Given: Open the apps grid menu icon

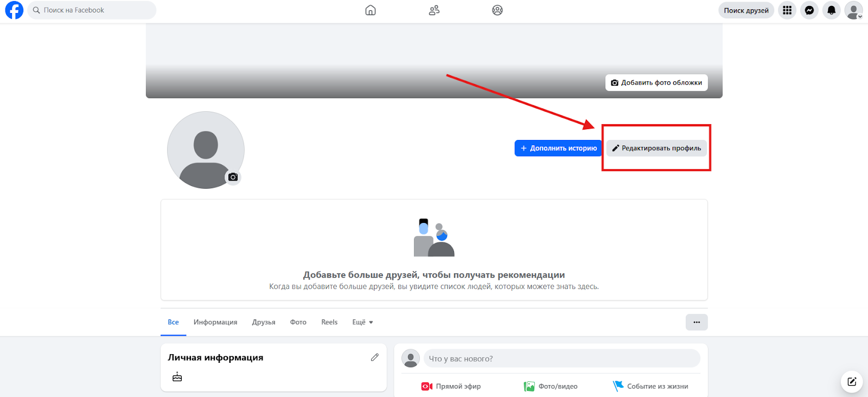Looking at the screenshot, I should pos(787,10).
